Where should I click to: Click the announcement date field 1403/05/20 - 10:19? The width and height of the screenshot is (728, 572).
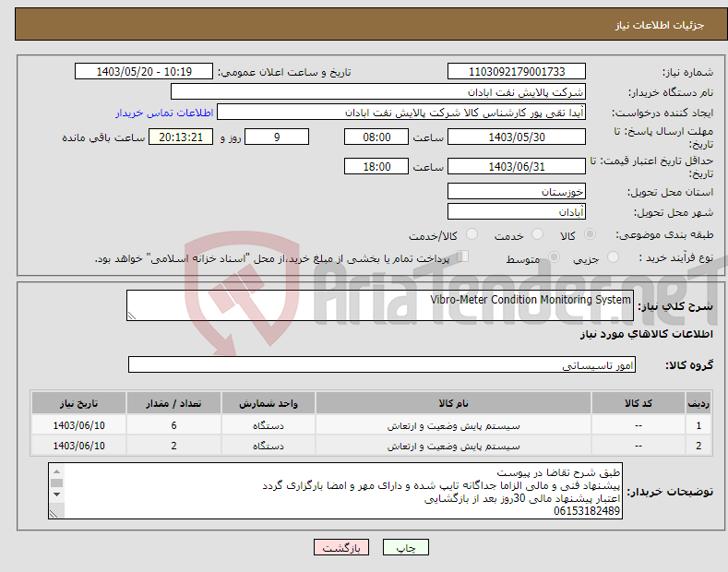(x=144, y=72)
